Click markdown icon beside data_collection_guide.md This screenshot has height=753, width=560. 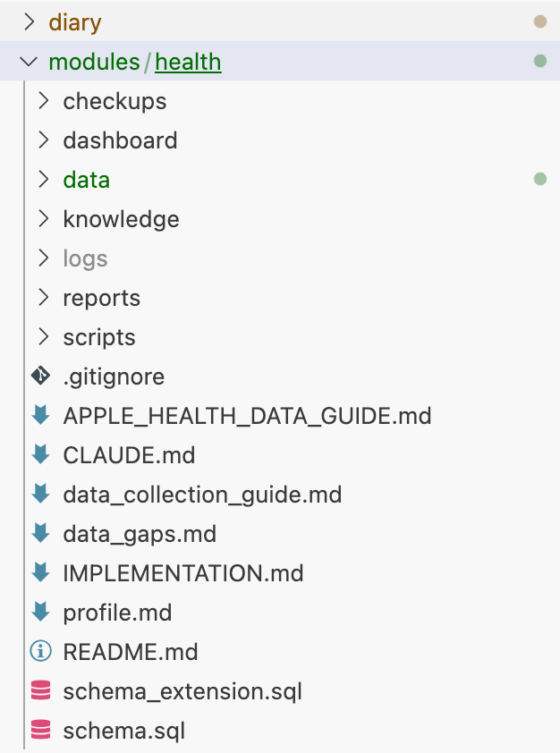(40, 495)
